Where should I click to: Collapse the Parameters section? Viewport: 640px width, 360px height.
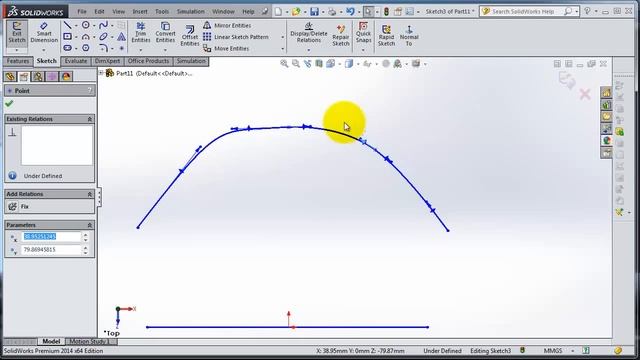[x=90, y=225]
